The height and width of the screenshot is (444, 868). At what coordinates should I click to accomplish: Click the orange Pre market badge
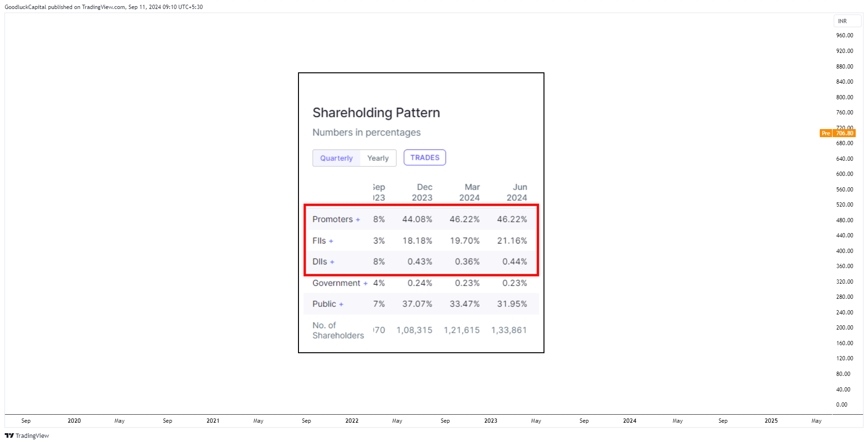826,133
